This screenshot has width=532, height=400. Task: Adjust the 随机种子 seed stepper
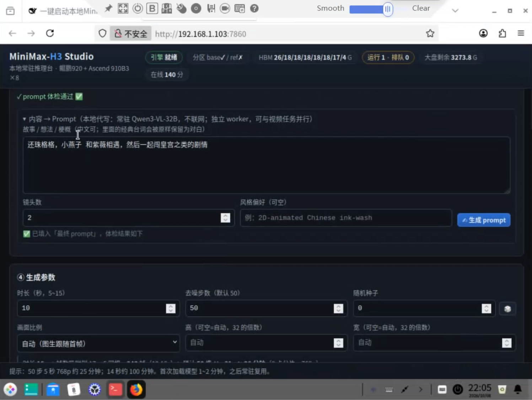coord(487,308)
